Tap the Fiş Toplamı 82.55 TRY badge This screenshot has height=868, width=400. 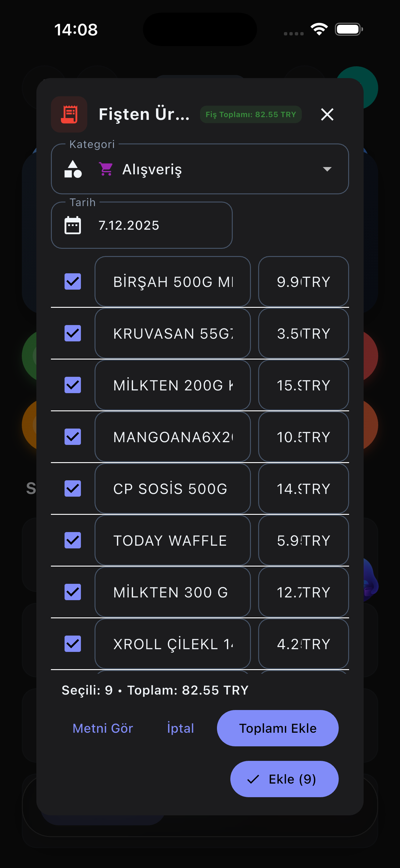251,114
